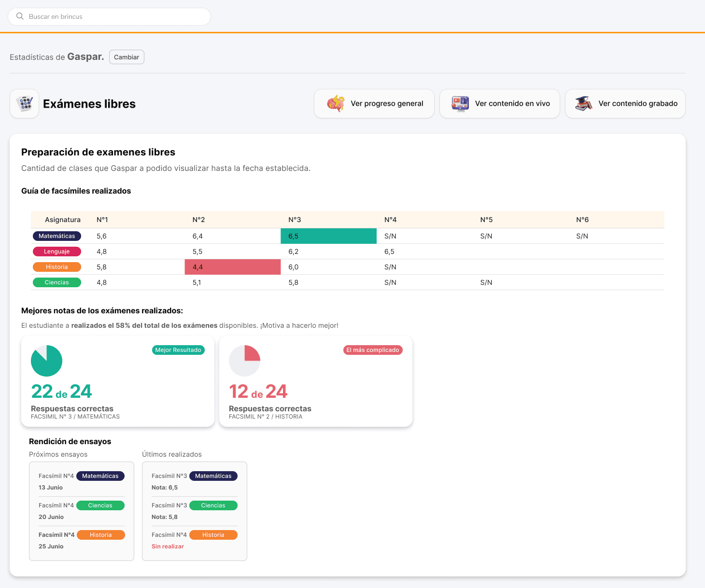
Task: Click the graduation cap recorded content icon
Action: coord(584,103)
